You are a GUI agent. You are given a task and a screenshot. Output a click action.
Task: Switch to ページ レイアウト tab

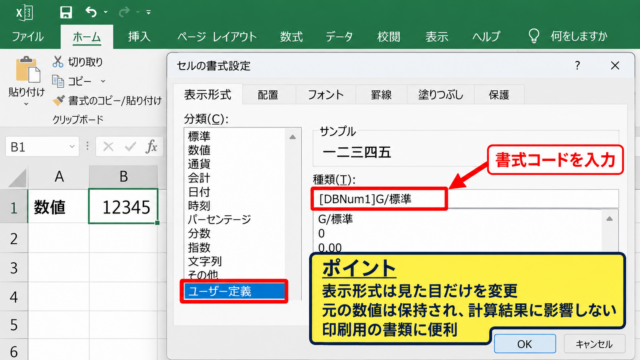pos(217,37)
